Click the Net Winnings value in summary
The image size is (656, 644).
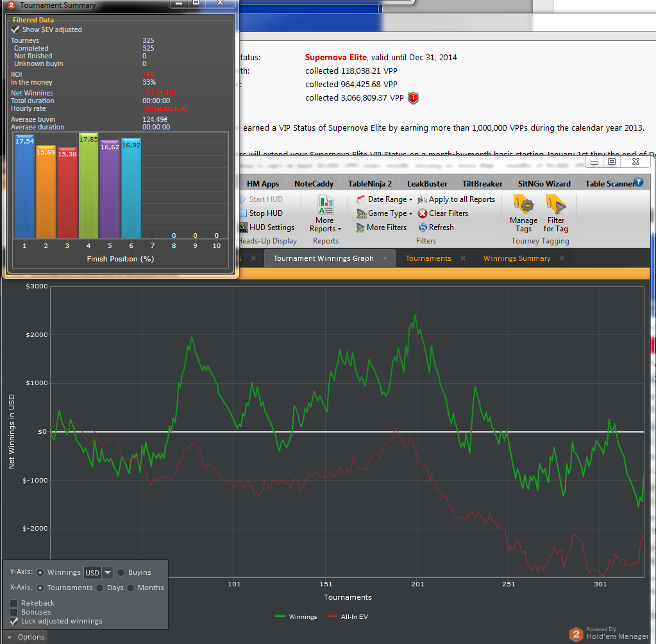159,93
